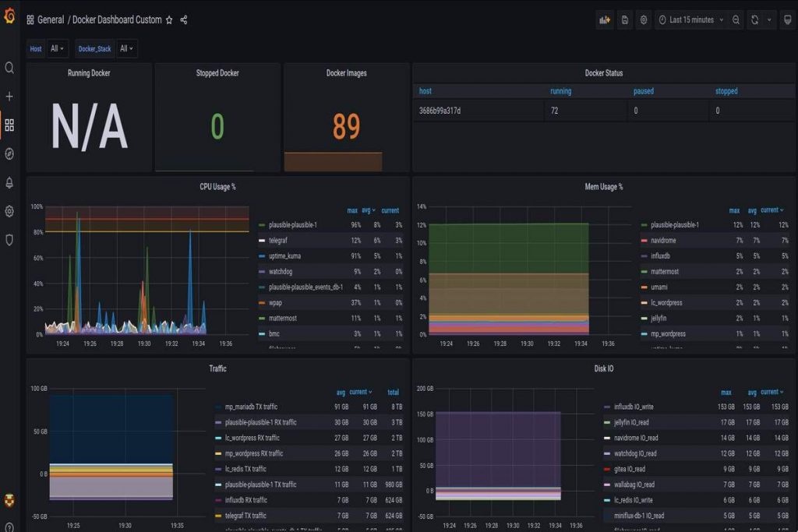The width and height of the screenshot is (798, 532).
Task: Expand the Host variable dropdown
Action: [x=58, y=48]
